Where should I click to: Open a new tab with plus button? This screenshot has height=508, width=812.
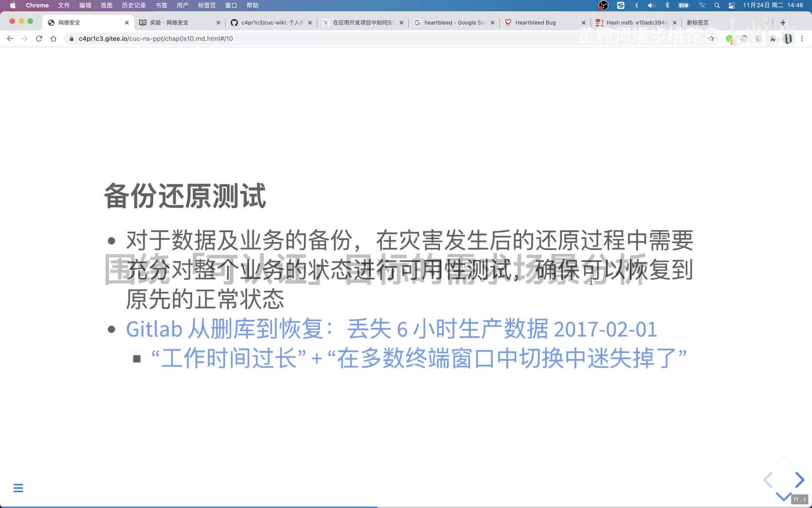point(783,23)
